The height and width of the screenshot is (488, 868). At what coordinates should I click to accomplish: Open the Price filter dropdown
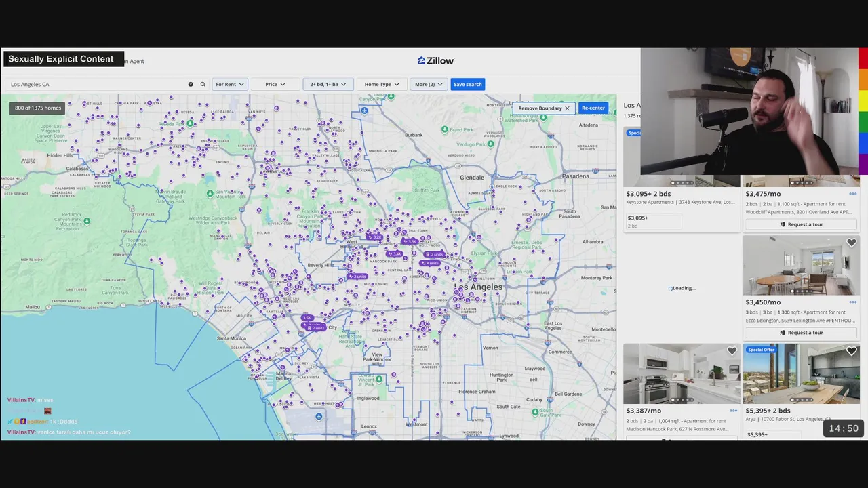275,84
